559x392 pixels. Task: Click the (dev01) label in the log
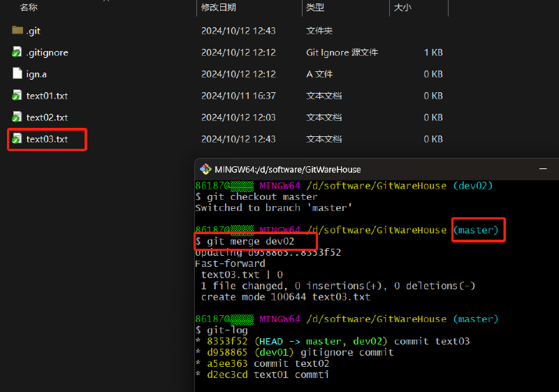point(274,352)
